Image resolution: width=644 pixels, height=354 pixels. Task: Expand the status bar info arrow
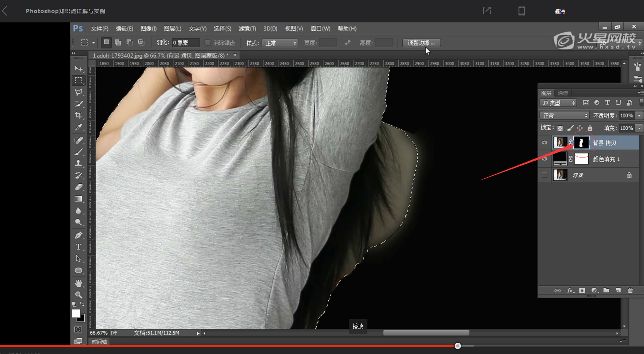(198, 333)
